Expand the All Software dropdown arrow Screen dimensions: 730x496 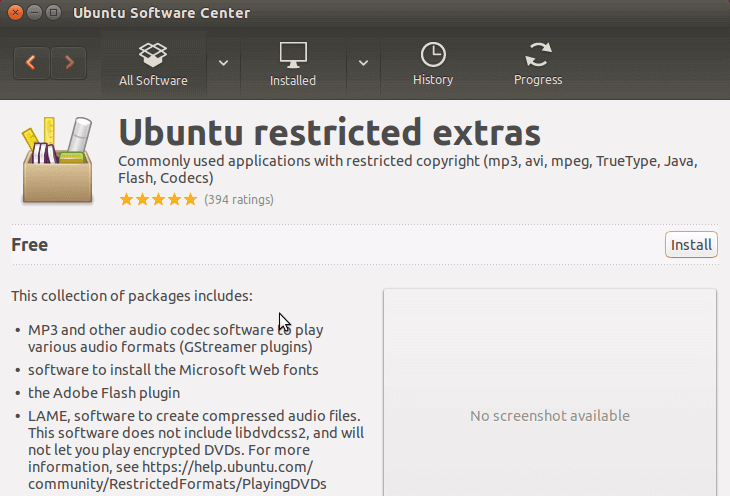(x=223, y=63)
